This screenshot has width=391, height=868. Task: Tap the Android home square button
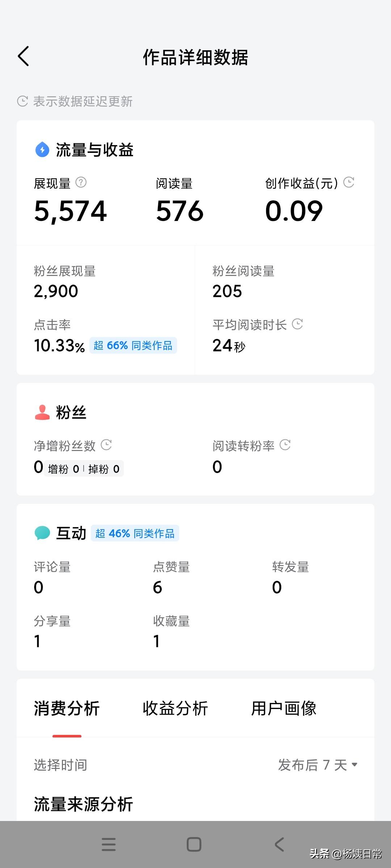pyautogui.click(x=194, y=844)
